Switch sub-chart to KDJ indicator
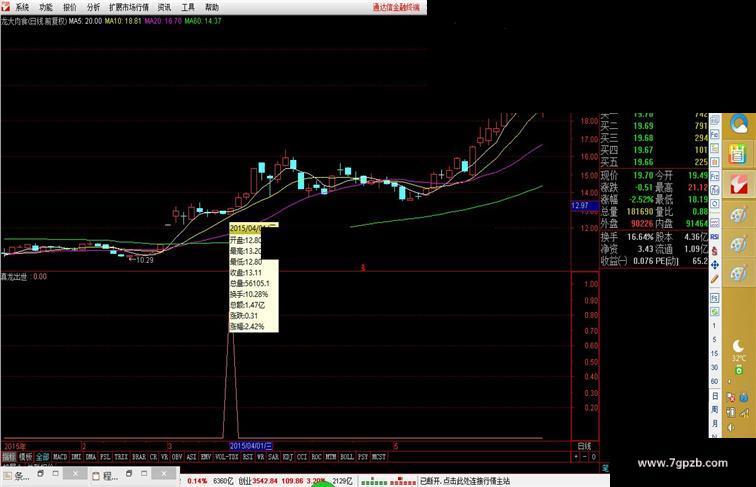The image size is (756, 487). 288,457
